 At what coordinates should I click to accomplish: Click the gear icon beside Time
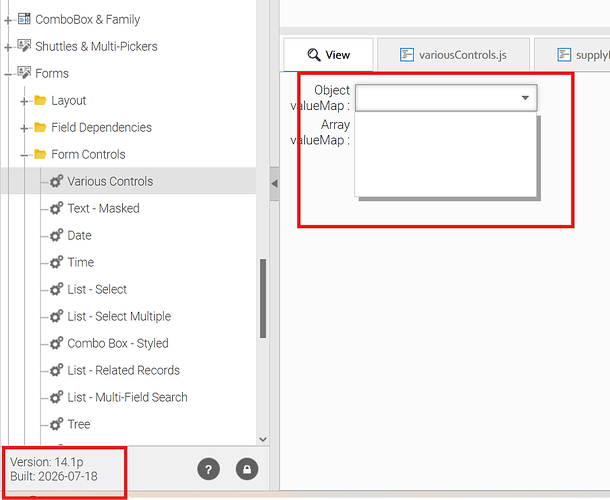(56, 262)
